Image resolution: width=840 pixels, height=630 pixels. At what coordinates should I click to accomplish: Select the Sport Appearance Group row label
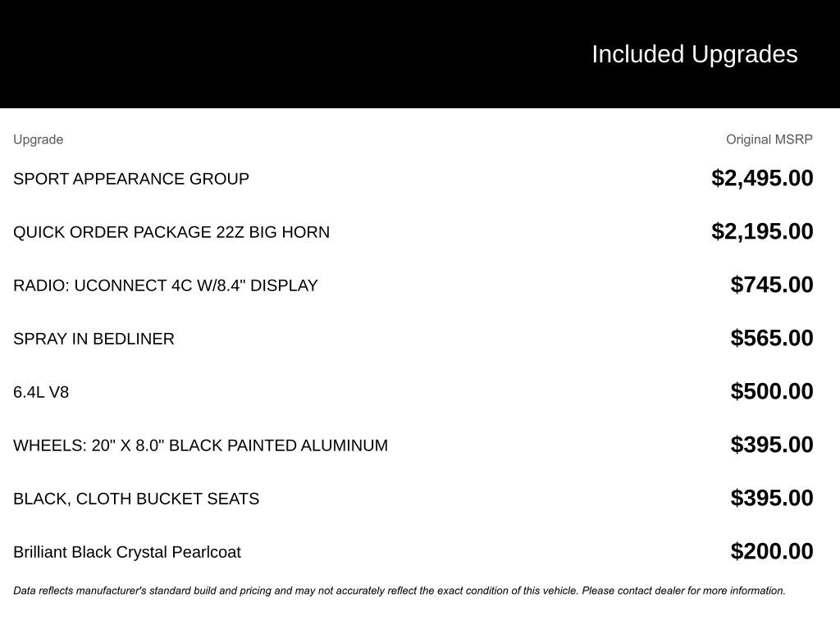(131, 179)
